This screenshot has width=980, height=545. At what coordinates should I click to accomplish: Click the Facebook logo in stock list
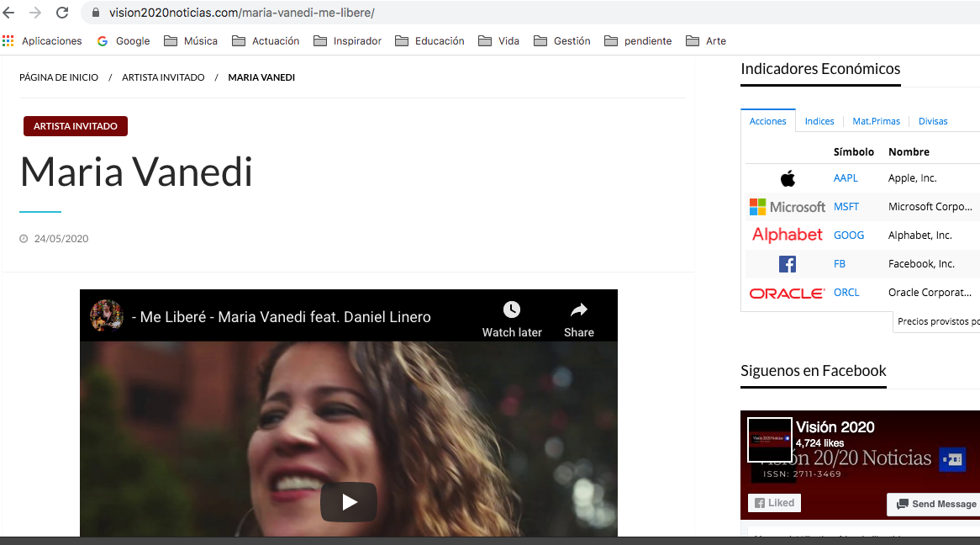coord(788,264)
